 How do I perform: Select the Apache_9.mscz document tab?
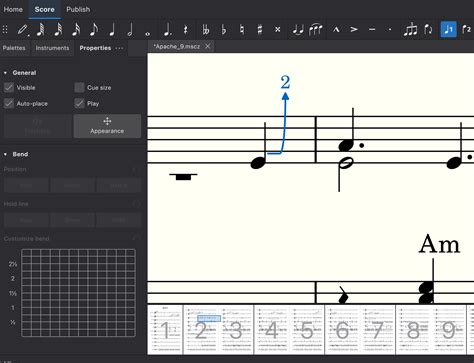pos(177,46)
